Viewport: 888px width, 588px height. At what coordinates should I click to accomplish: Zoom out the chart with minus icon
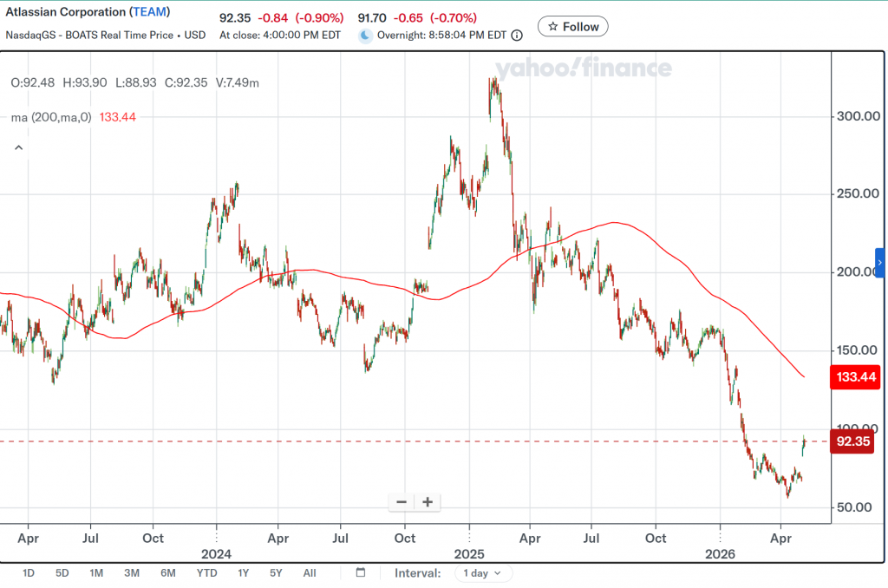click(402, 502)
